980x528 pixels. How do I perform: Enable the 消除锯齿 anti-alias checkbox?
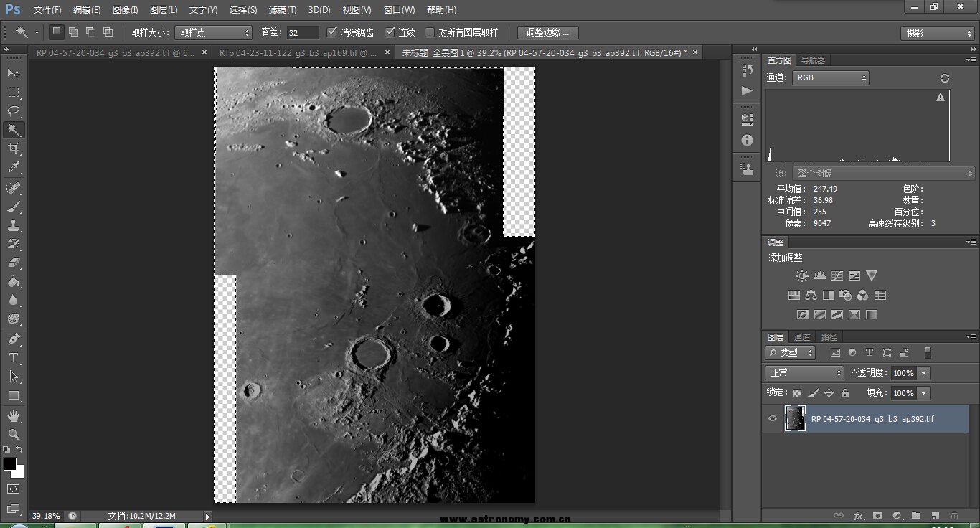331,32
